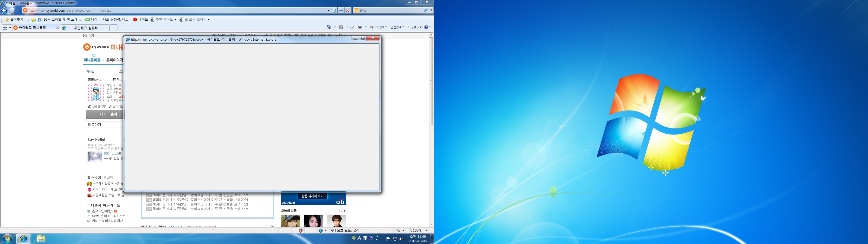This screenshot has width=868, height=244.
Task: Click the 내BGM앨범 link
Action: [x=97, y=107]
